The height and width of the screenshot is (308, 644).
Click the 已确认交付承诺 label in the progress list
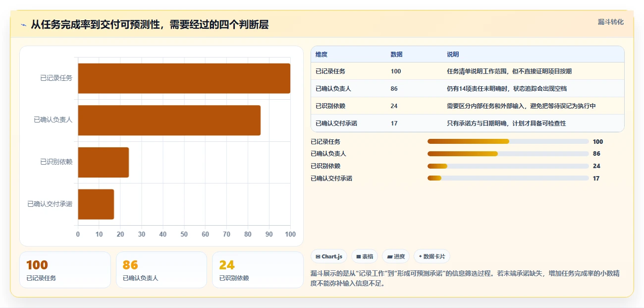coord(331,178)
